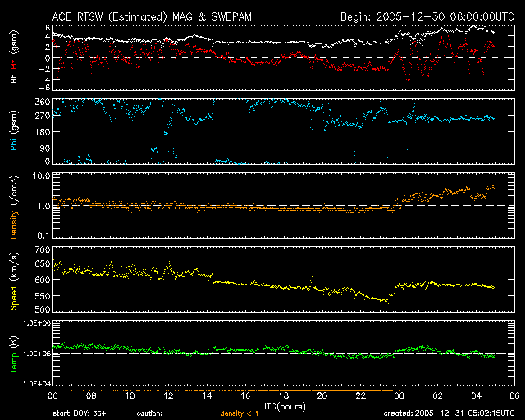Click the 'Begin: 2005-12-30 06:00:00UTC' text
Image resolution: width=525 pixels, height=420 pixels.
pos(427,16)
